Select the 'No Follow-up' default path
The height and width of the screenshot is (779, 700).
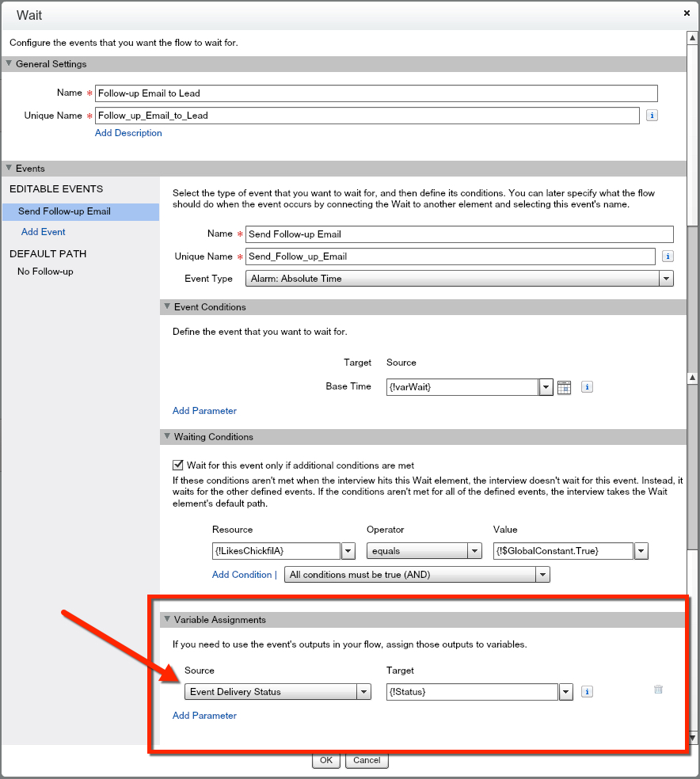point(45,272)
